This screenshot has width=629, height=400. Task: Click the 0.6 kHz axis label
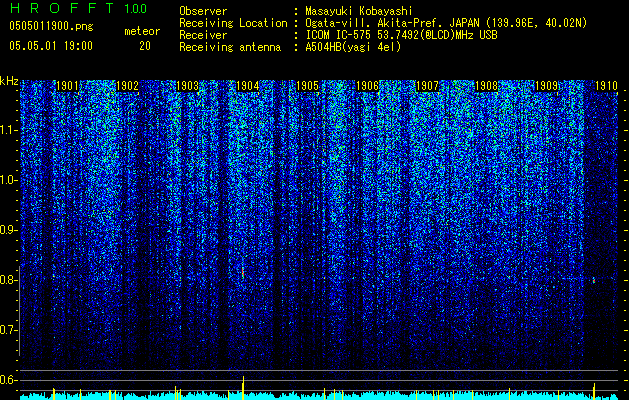click(9, 380)
